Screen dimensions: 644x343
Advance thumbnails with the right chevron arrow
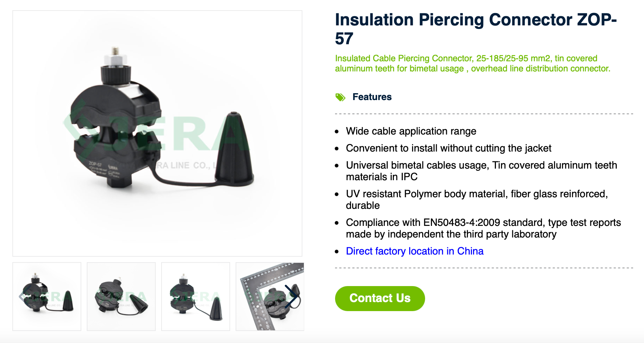(x=292, y=297)
